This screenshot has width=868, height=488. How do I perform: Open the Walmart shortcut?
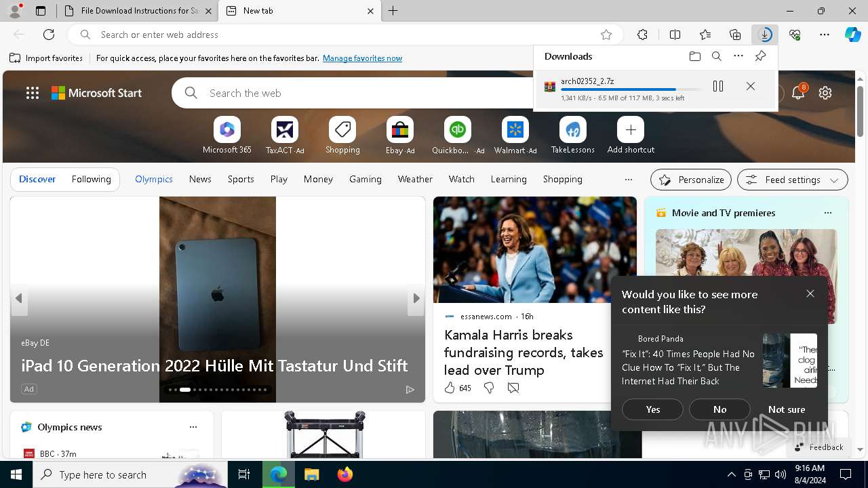pyautogui.click(x=515, y=135)
